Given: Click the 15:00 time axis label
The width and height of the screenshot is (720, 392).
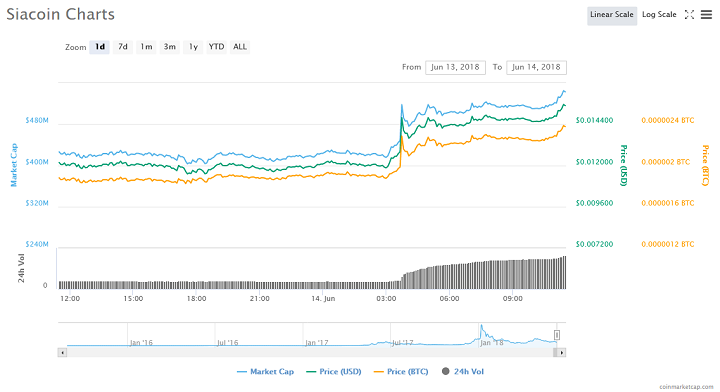Looking at the screenshot, I should coord(133,298).
